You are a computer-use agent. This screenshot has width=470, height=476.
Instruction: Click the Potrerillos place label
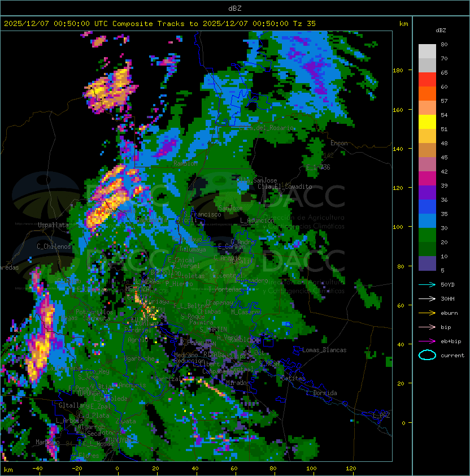click(94, 311)
